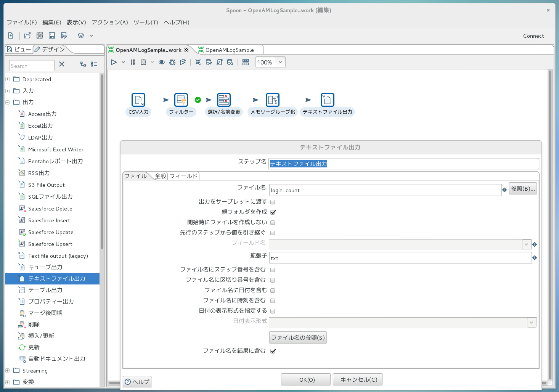559x392 pixels.
Task: Enable 先行のステップから値を引き継ぐ checkbox
Action: [273, 233]
